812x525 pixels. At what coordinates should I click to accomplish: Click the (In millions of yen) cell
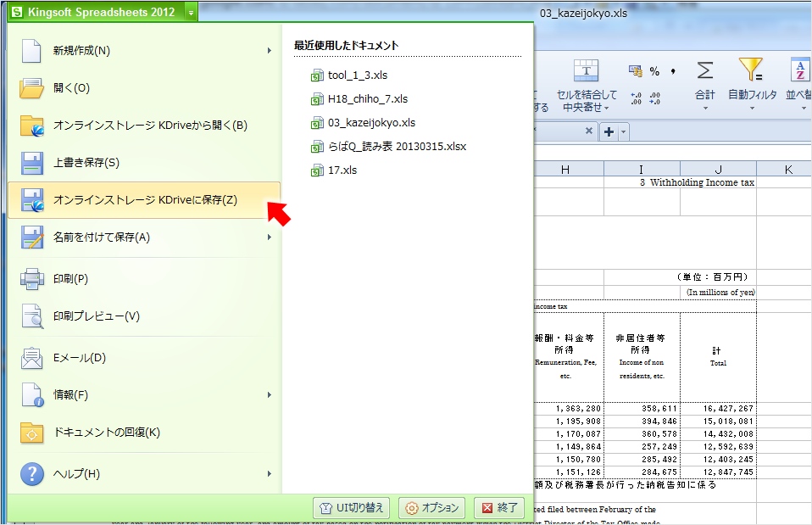[718, 293]
